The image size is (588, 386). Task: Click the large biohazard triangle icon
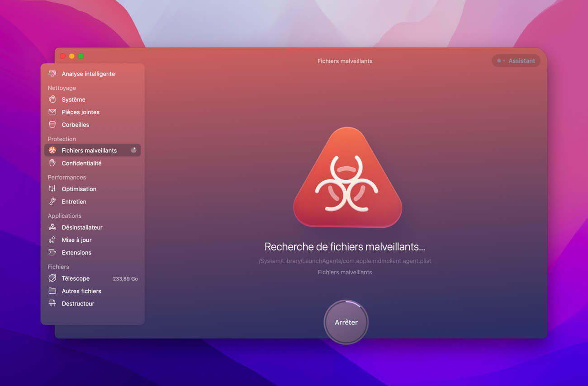click(347, 177)
